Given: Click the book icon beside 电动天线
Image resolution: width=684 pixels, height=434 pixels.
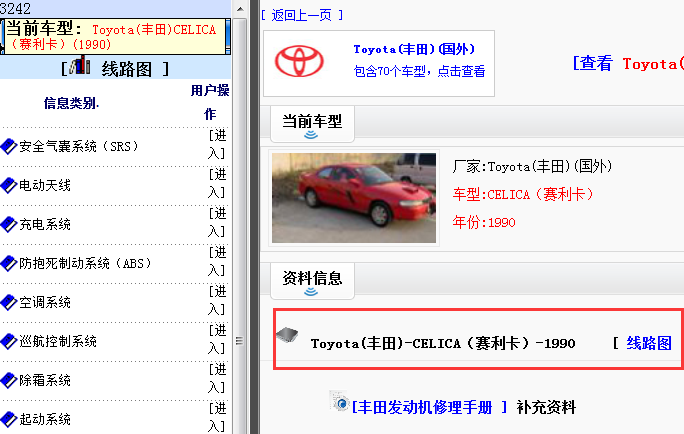Looking at the screenshot, I should [9, 185].
